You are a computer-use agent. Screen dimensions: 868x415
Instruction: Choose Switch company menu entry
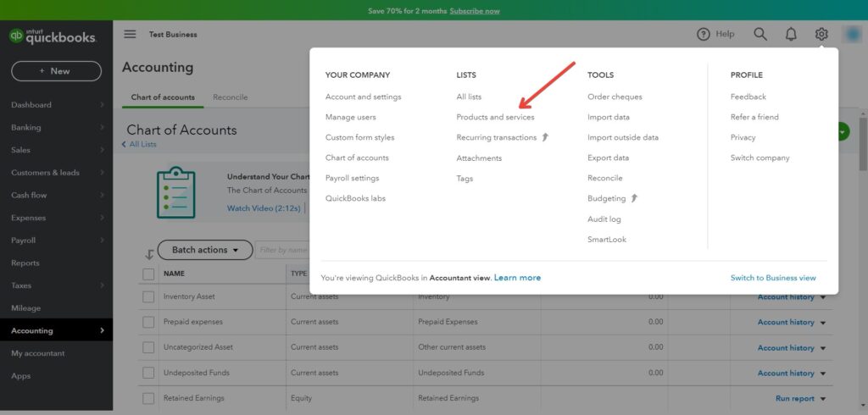click(760, 158)
